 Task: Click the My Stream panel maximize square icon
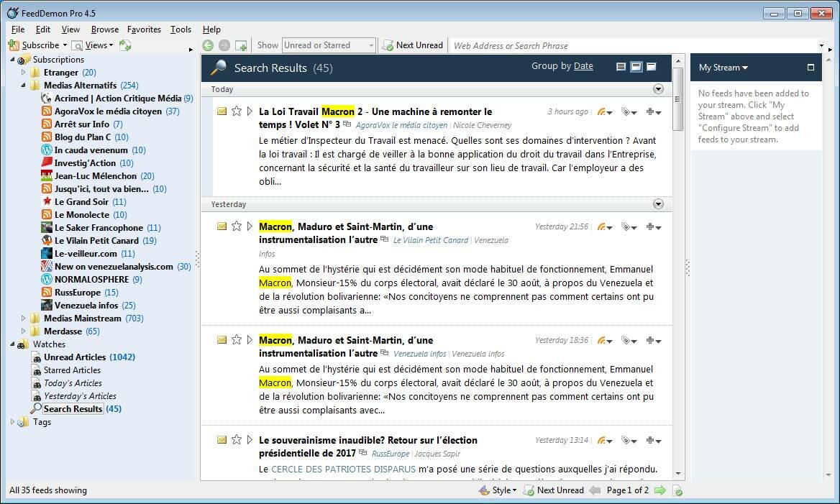[811, 68]
